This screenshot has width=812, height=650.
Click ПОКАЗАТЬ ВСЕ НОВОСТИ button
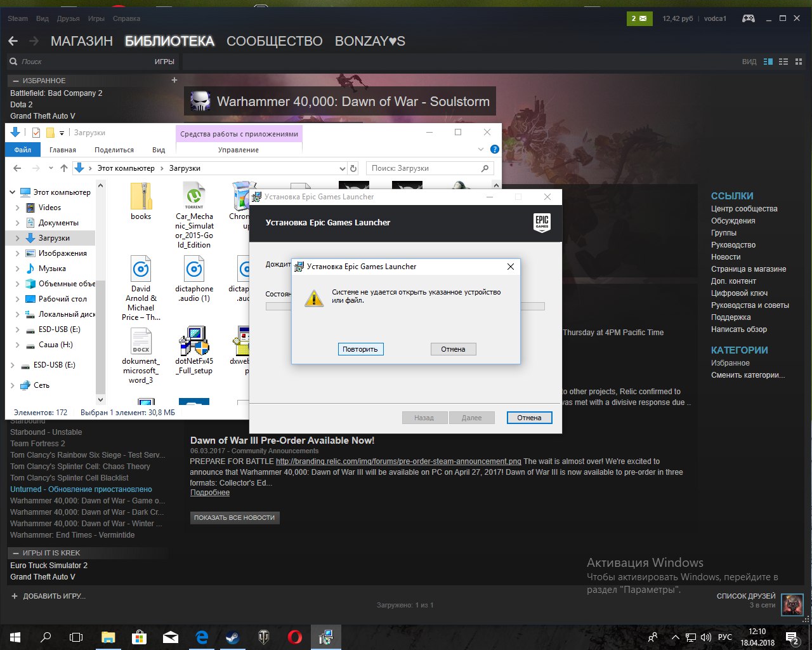coord(235,517)
